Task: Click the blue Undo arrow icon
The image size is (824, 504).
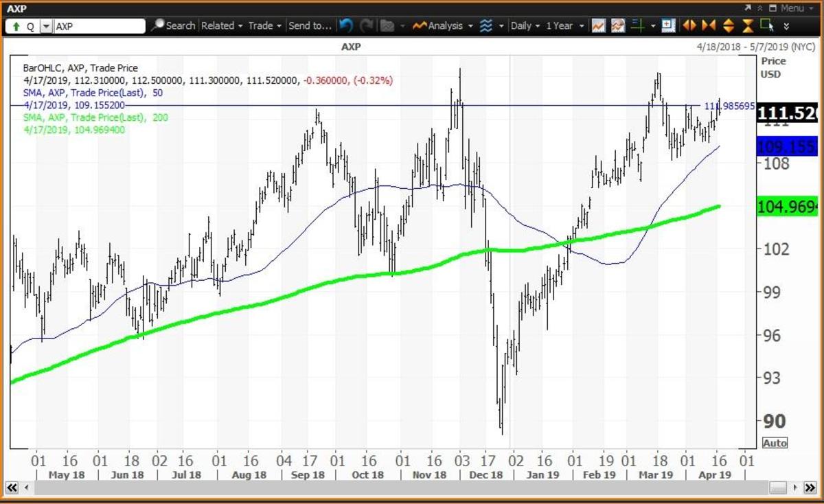Action: point(346,25)
